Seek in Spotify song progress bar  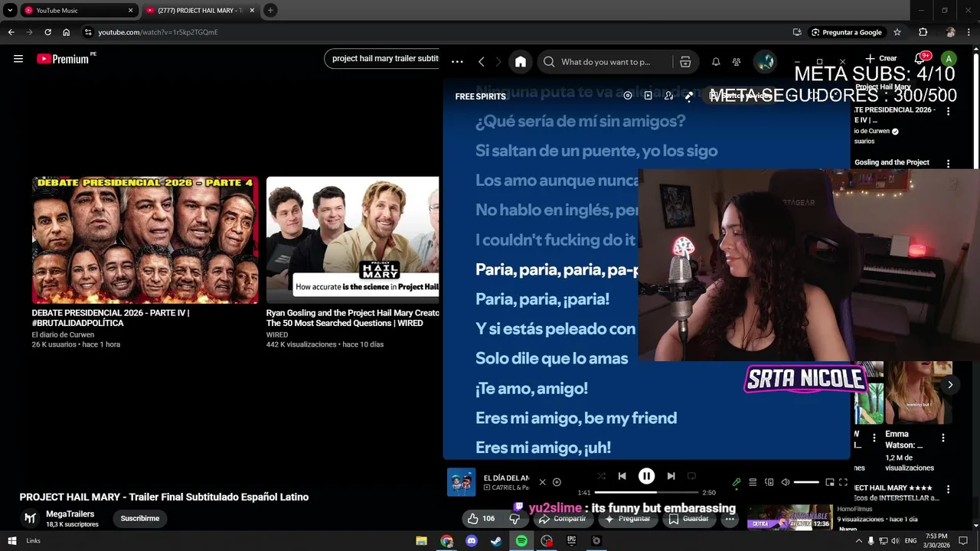point(646,492)
